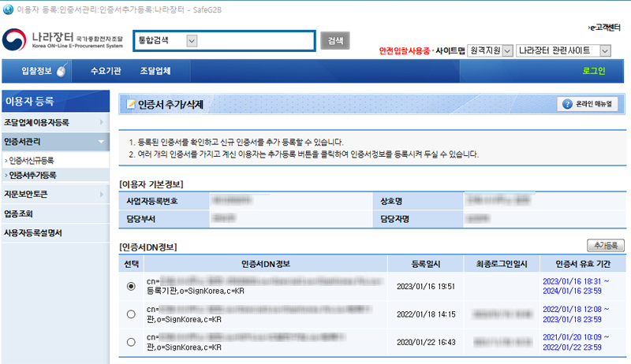Click the 검색 search button
Image resolution: width=631 pixels, height=364 pixels.
[x=334, y=41]
